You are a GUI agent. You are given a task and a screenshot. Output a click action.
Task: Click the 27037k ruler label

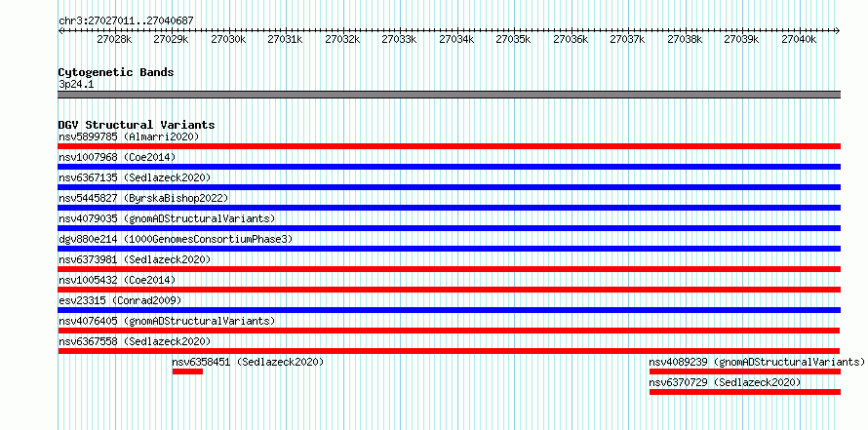coord(628,39)
